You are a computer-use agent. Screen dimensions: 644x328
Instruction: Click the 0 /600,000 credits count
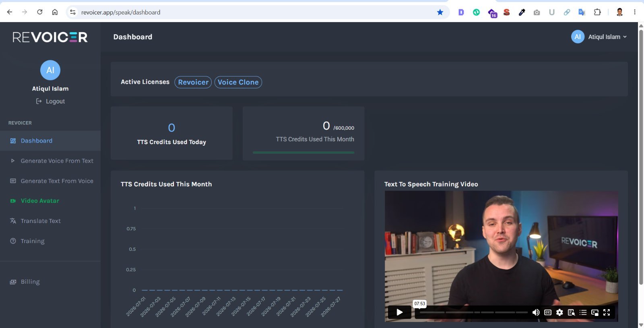(x=339, y=126)
